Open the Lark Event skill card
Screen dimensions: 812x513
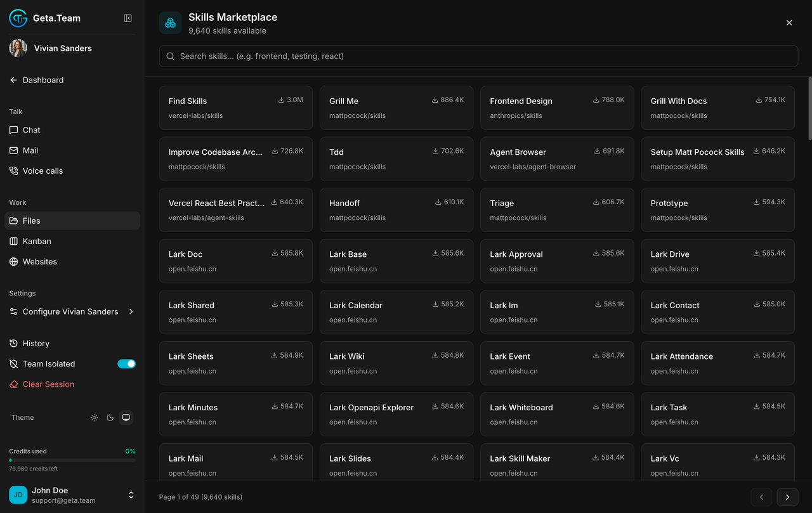coord(557,363)
